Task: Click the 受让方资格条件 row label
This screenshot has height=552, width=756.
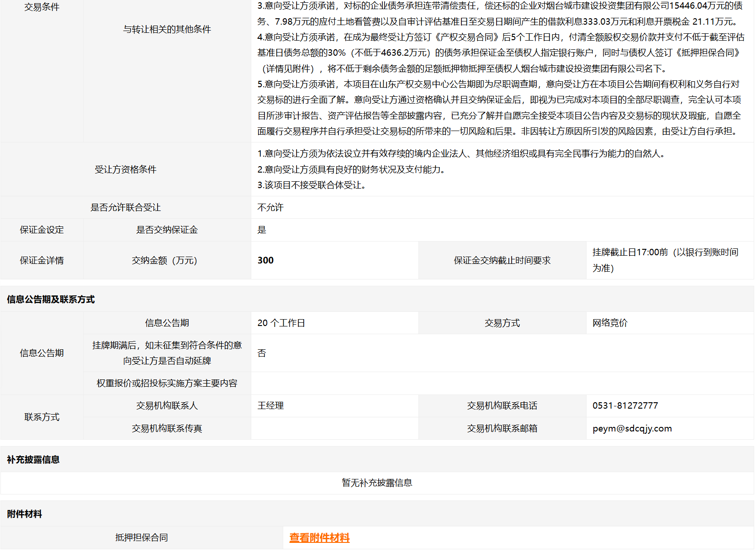Action: (x=126, y=169)
